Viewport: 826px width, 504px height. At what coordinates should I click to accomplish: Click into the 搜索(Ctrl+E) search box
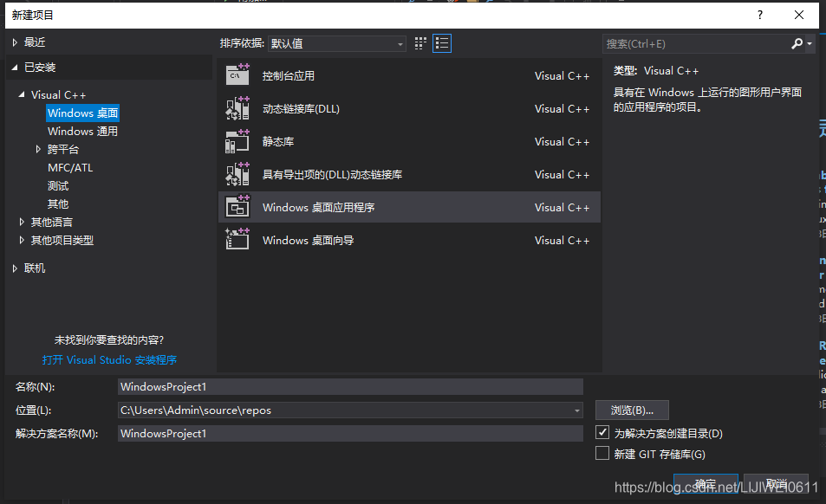696,43
